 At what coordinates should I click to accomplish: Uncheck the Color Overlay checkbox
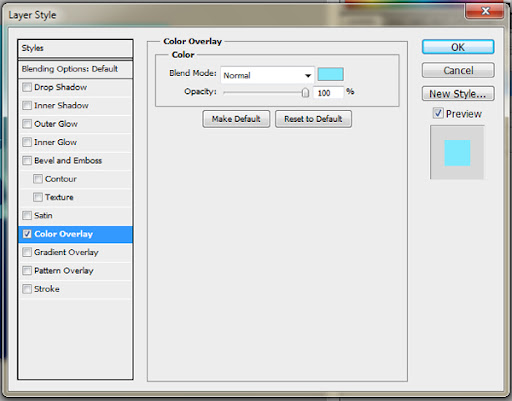pos(27,234)
